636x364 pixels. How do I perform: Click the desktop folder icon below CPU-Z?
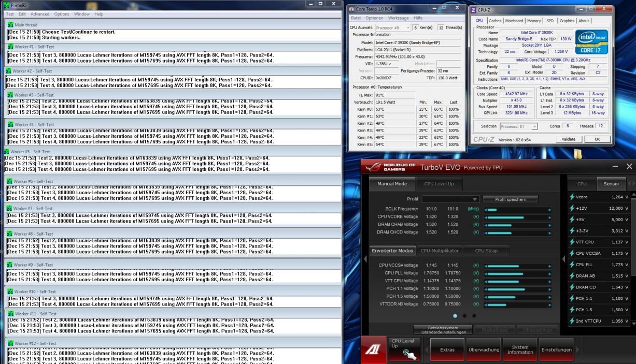click(x=577, y=154)
